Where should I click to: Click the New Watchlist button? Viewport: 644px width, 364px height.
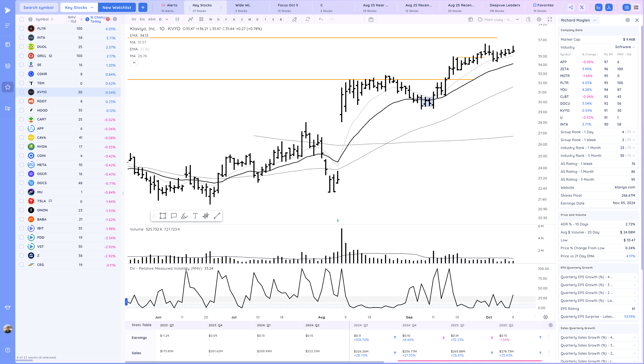(x=117, y=7)
